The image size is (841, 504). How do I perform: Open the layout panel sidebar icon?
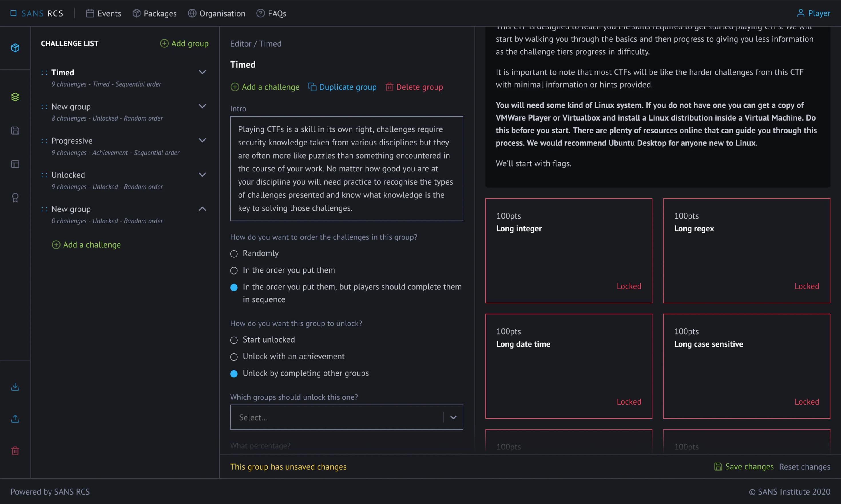[15, 164]
